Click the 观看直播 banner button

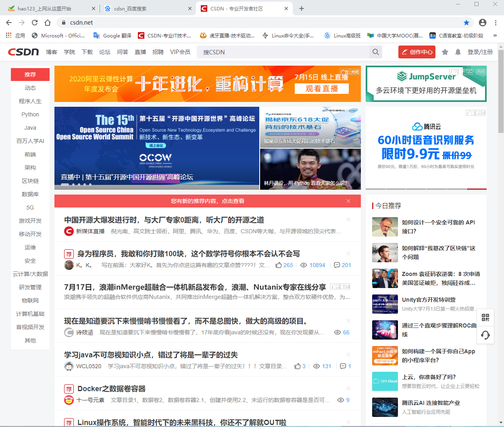click(x=322, y=89)
